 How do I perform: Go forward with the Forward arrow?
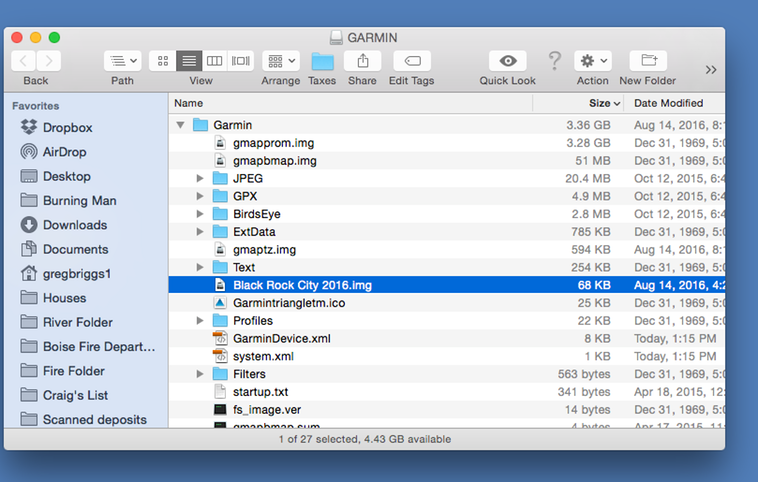click(x=49, y=61)
